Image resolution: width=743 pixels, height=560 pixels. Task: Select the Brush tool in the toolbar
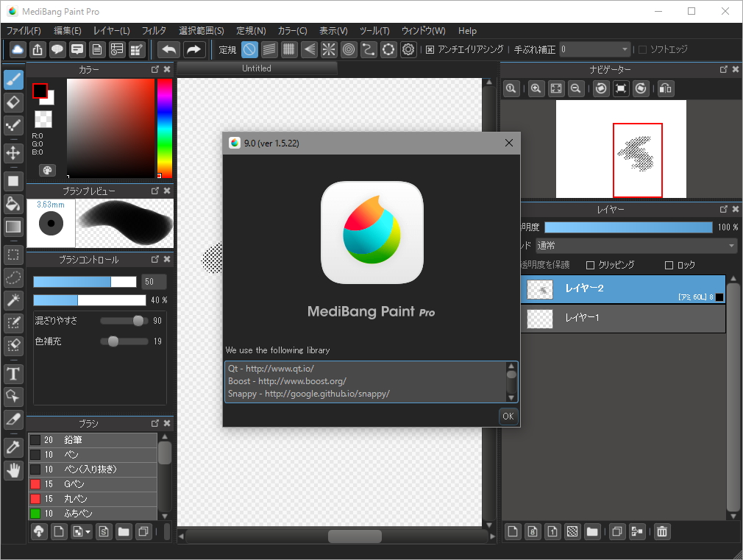point(13,79)
